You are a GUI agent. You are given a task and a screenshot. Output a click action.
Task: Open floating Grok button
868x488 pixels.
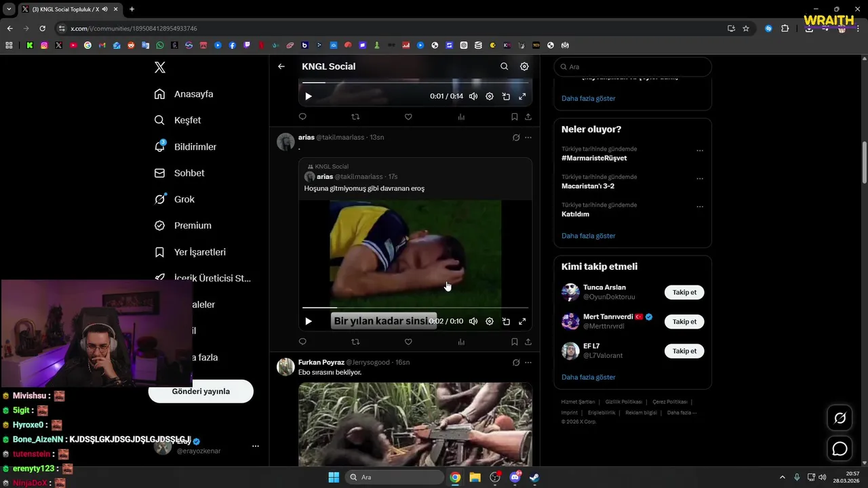[x=840, y=418]
